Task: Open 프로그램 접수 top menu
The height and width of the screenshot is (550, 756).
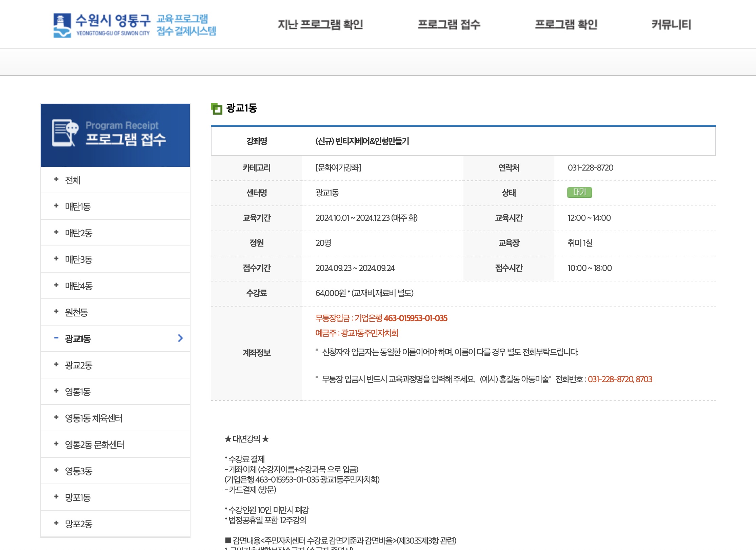Action: coord(449,24)
